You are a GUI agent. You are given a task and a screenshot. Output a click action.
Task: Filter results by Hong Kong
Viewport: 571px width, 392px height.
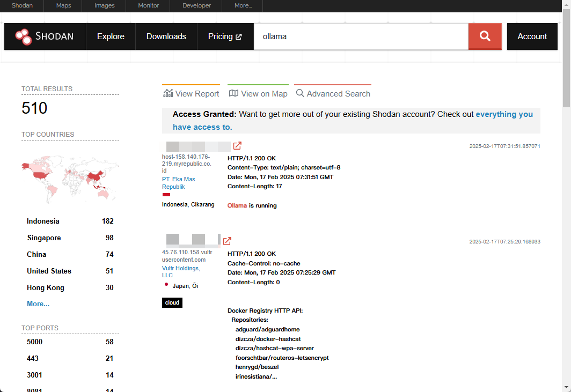click(x=70, y=287)
